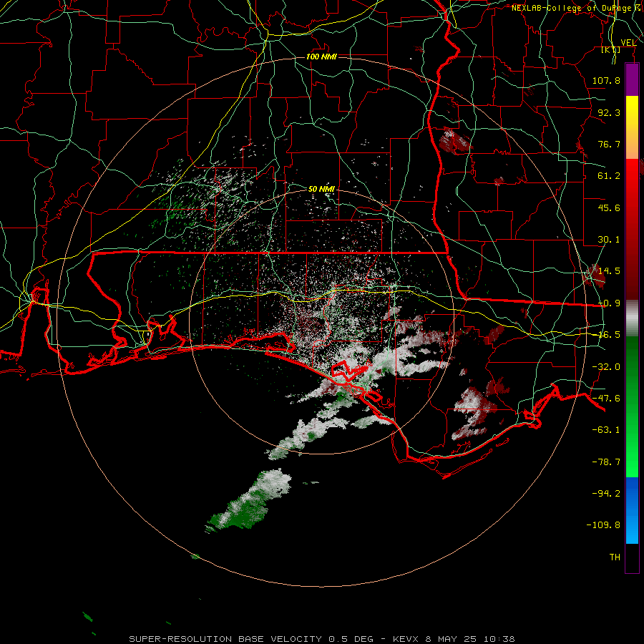Select the -94.2 scale value

[606, 493]
